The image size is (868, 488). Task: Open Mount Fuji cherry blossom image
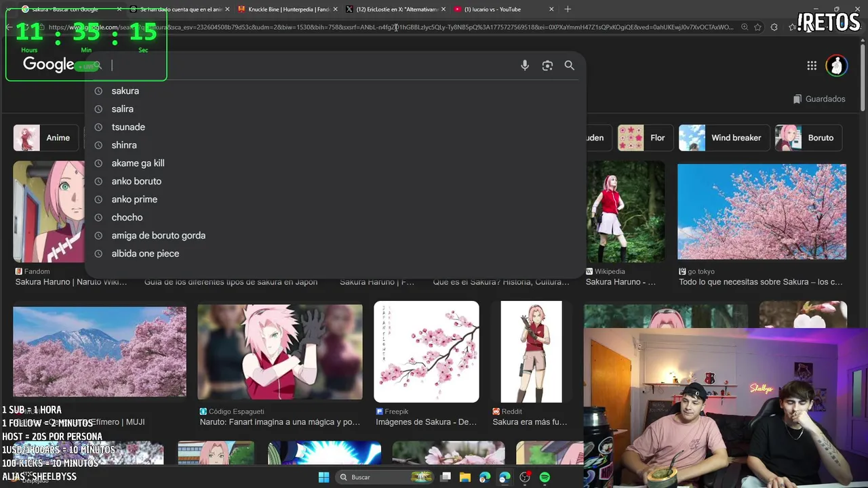pyautogui.click(x=99, y=352)
